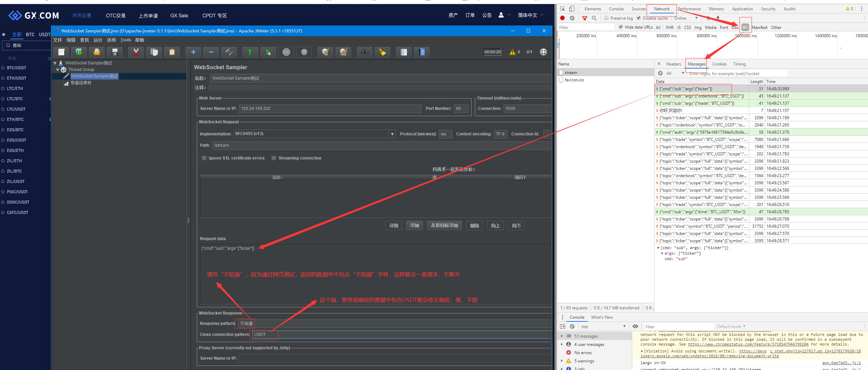Click the 删除 button

click(x=475, y=226)
